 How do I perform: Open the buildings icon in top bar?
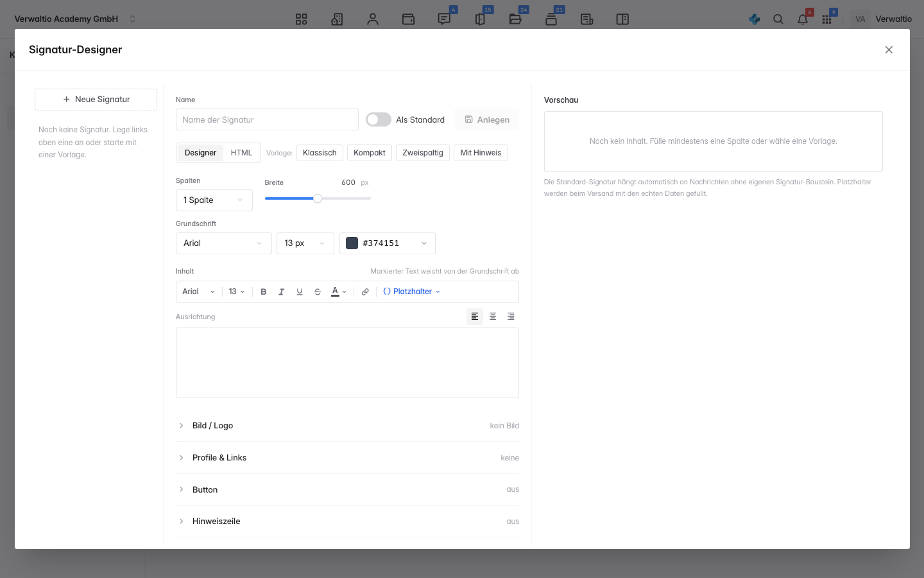337,19
